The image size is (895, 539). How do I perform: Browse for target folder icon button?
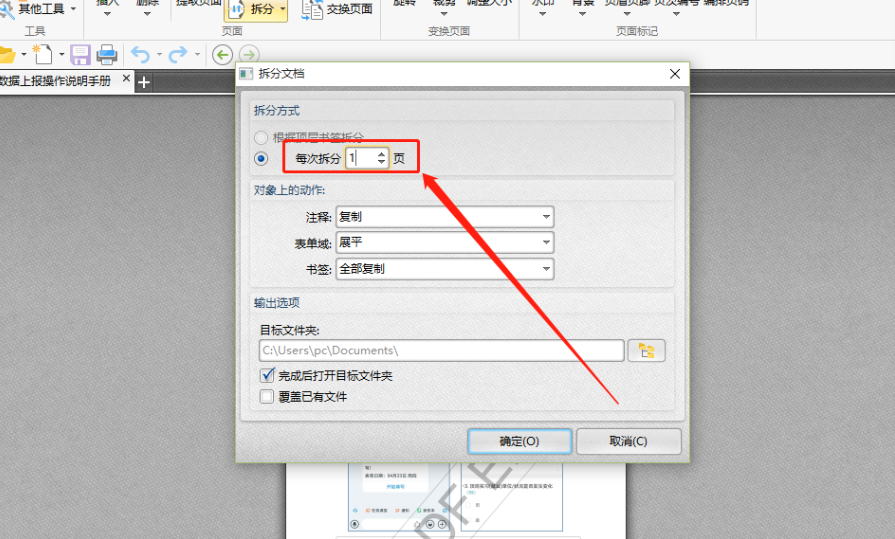click(646, 351)
